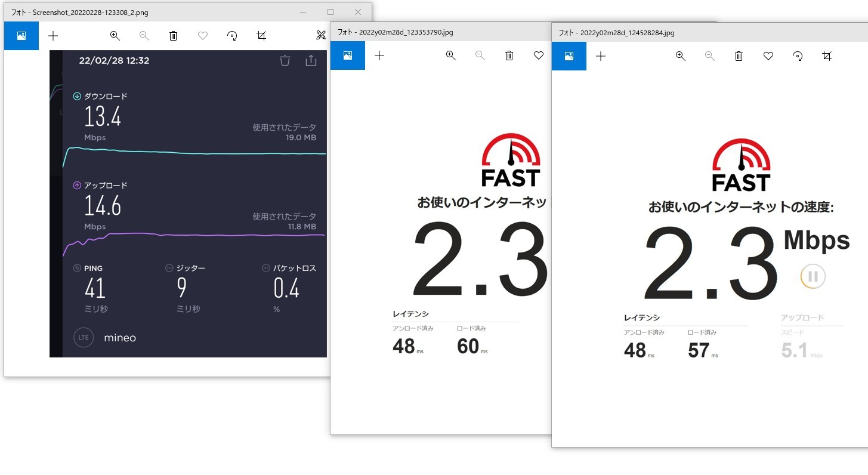Click plus icon in Screenshot_20220228-123308_2.png window
Image resolution: width=868 pixels, height=475 pixels.
tap(53, 36)
